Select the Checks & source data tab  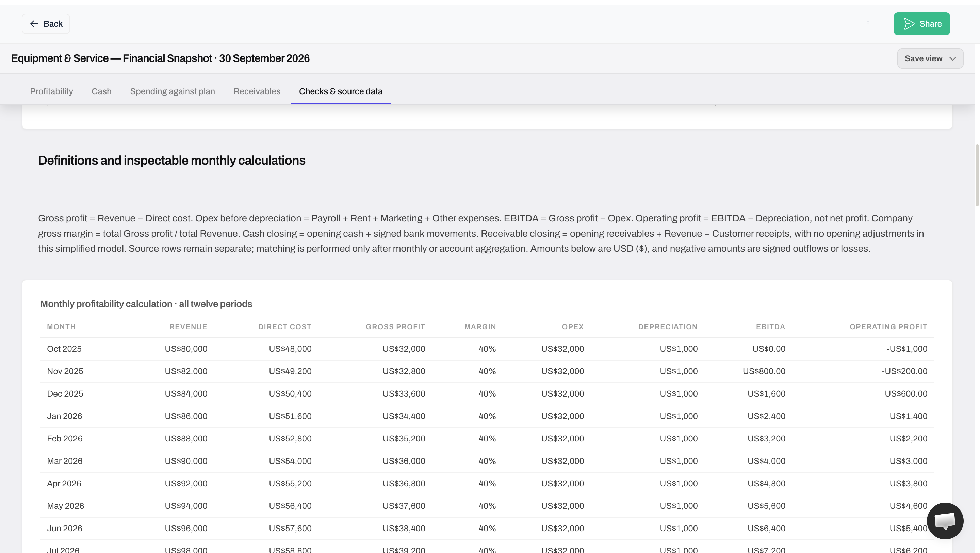click(x=341, y=91)
